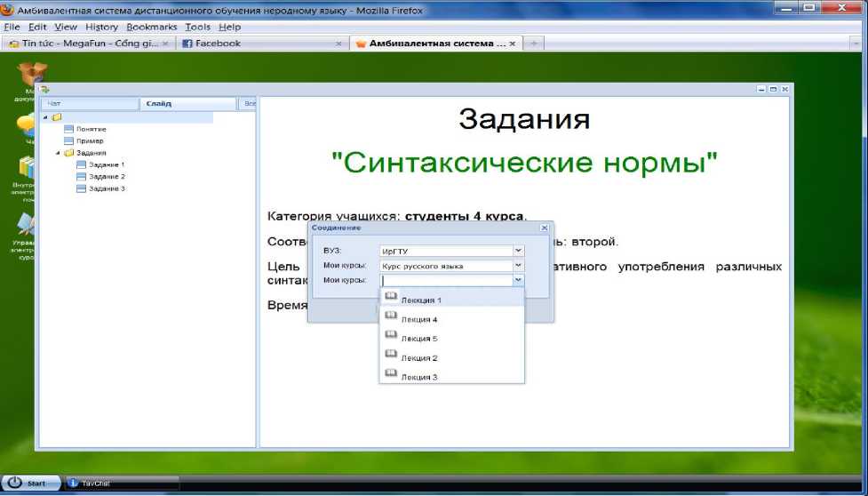The width and height of the screenshot is (868, 496).
Task: Click the book icon beside Лекция 4
Action: tap(392, 316)
